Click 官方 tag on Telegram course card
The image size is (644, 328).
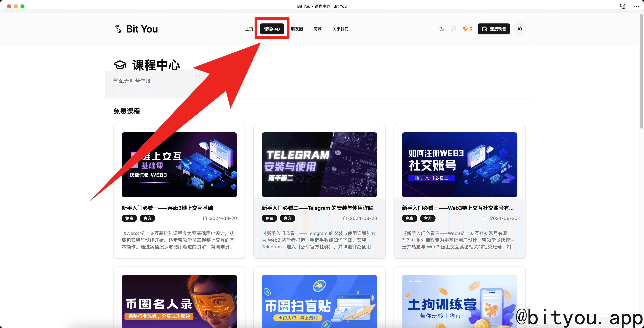click(x=287, y=218)
